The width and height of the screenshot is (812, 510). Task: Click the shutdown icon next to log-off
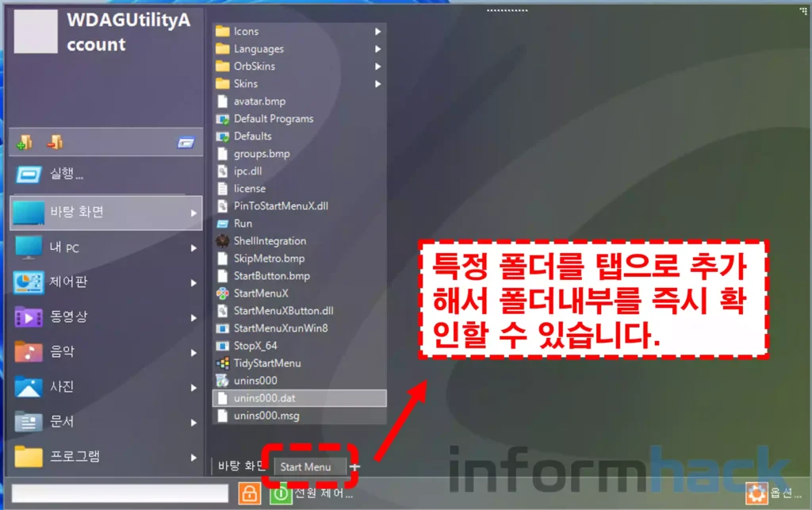tap(56, 143)
